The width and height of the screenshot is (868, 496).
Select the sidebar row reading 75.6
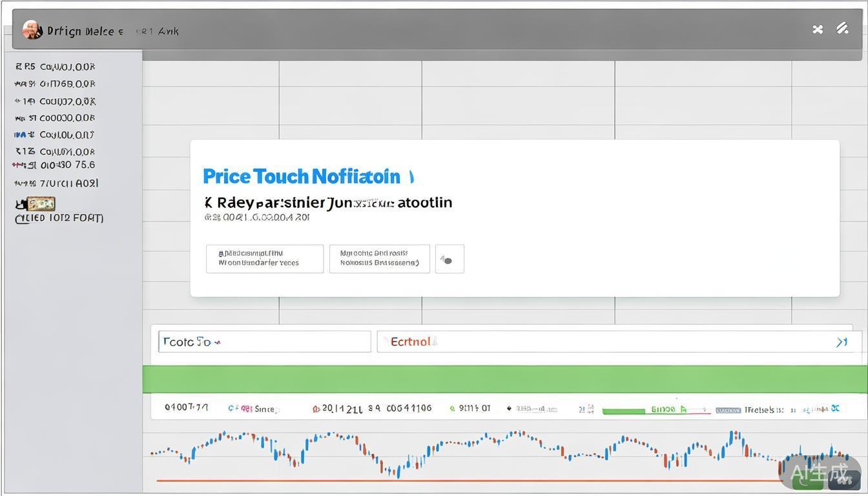pyautogui.click(x=55, y=165)
